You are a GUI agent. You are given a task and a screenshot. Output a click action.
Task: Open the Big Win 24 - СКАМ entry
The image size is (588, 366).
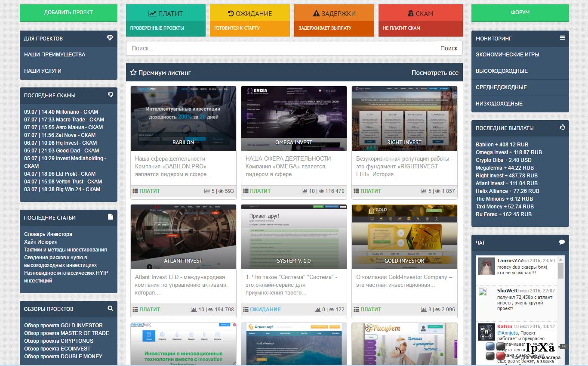point(62,189)
